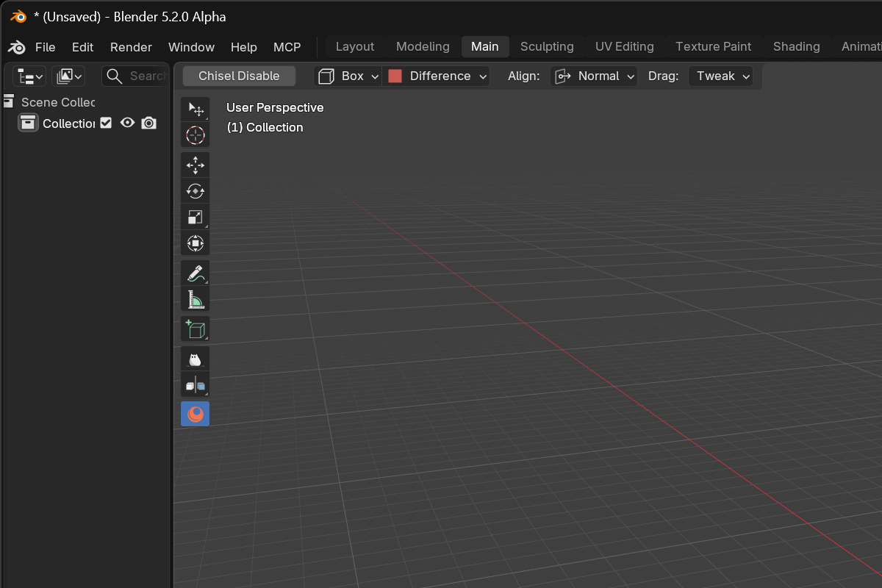The image size is (882, 588).
Task: Select the Add Cube tool
Action: pyautogui.click(x=195, y=329)
